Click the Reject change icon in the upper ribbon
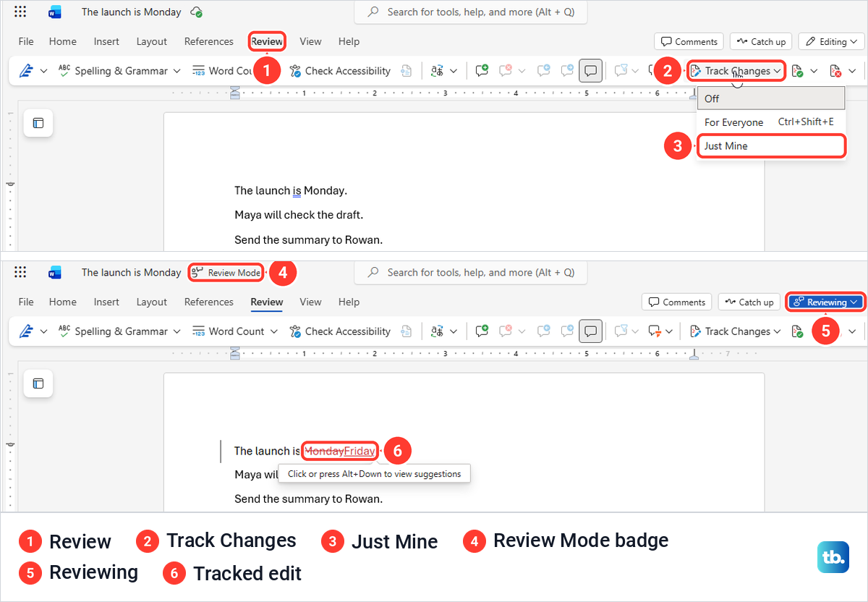This screenshot has width=868, height=602. tap(835, 71)
